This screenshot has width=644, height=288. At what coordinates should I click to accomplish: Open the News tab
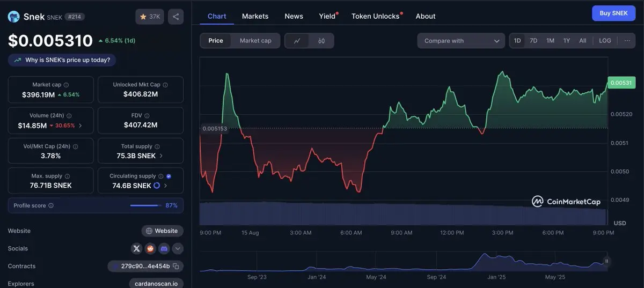tap(294, 16)
